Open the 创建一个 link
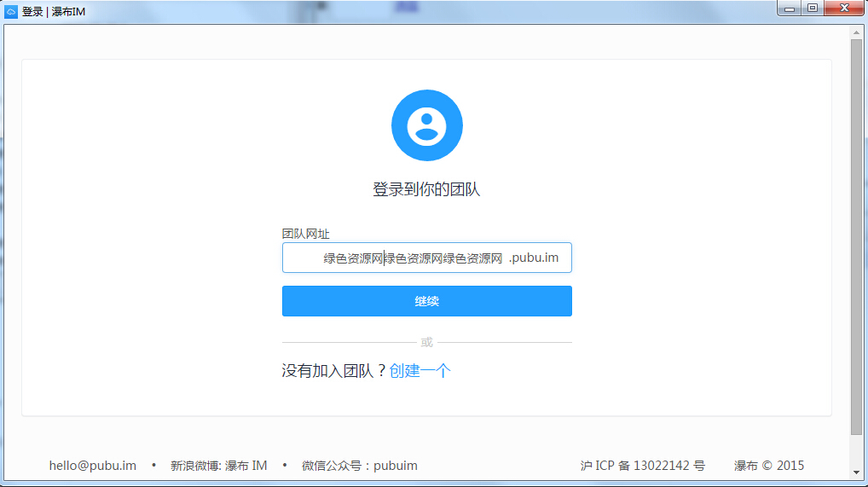Screen dimensions: 868x487 point(420,371)
